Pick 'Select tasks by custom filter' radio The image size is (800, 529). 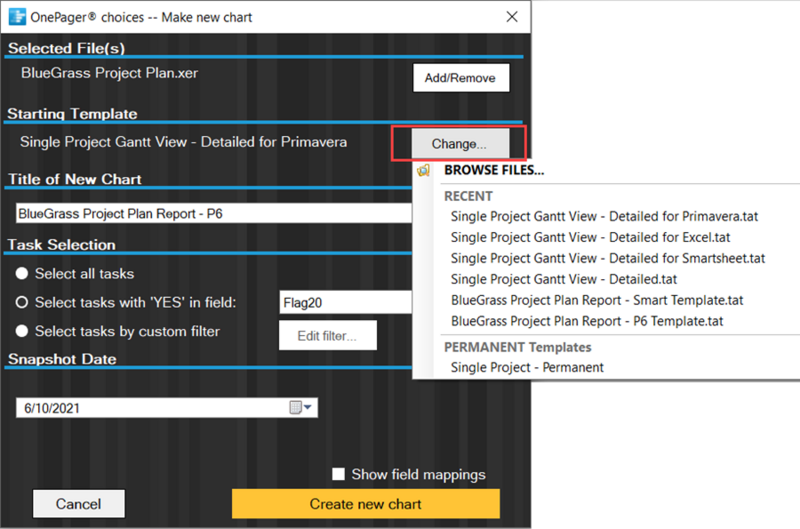[x=22, y=331]
